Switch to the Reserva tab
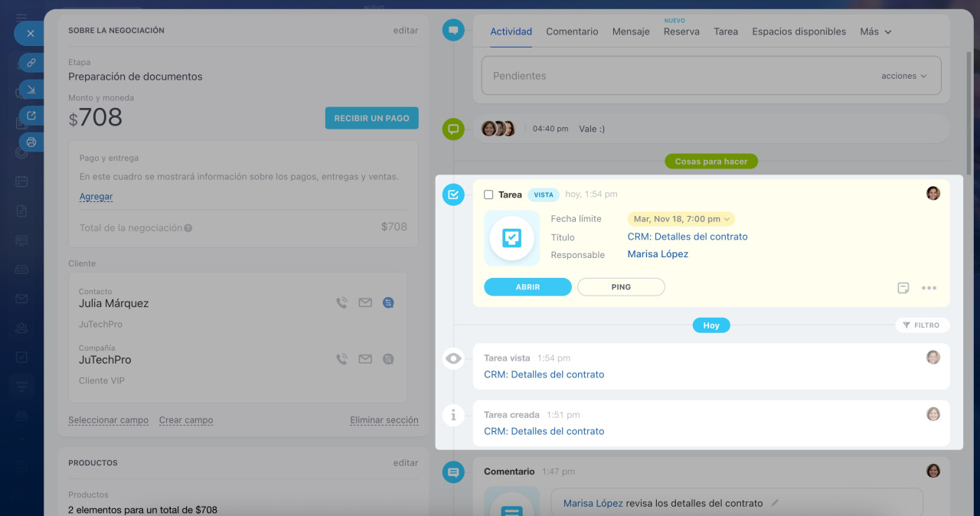The image size is (980, 516). 681,32
